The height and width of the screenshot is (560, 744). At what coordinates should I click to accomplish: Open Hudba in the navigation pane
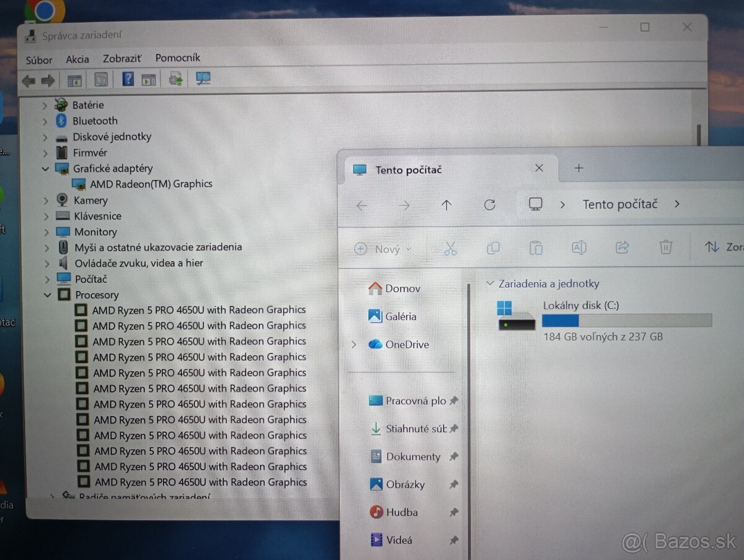pyautogui.click(x=394, y=512)
